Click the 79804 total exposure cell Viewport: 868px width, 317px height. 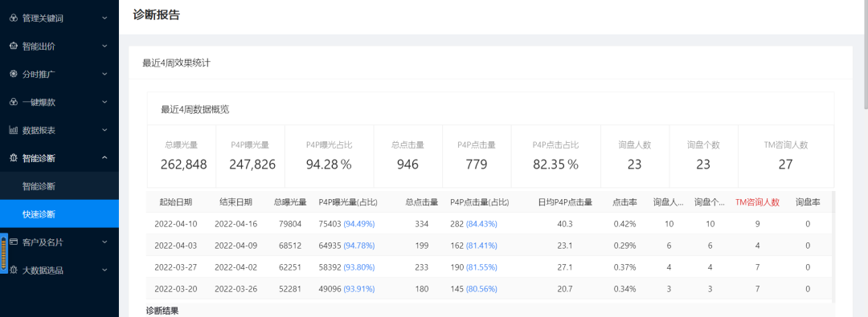click(x=290, y=224)
